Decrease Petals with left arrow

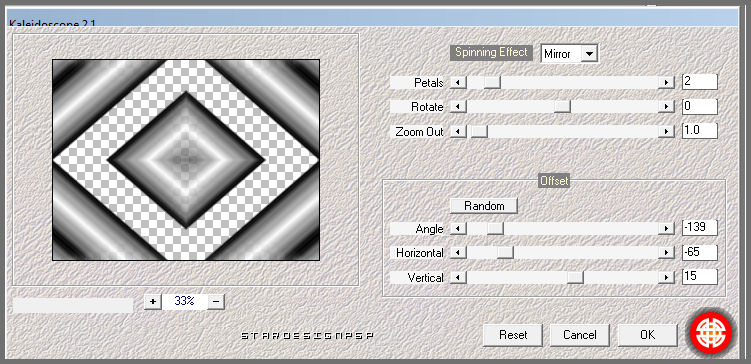point(458,83)
